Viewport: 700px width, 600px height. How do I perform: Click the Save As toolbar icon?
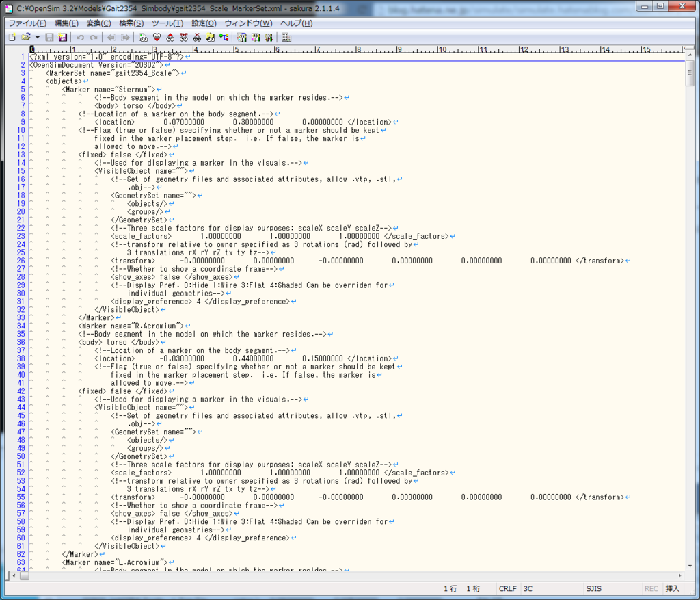(x=62, y=38)
